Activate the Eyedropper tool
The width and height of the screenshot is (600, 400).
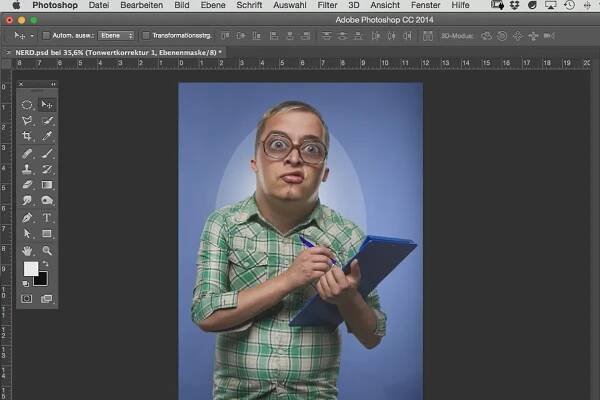click(47, 136)
